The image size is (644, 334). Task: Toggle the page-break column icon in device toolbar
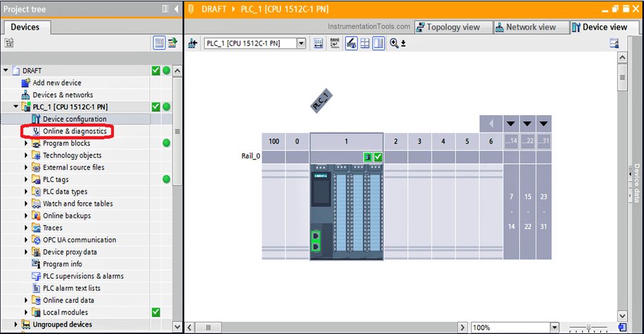[379, 44]
